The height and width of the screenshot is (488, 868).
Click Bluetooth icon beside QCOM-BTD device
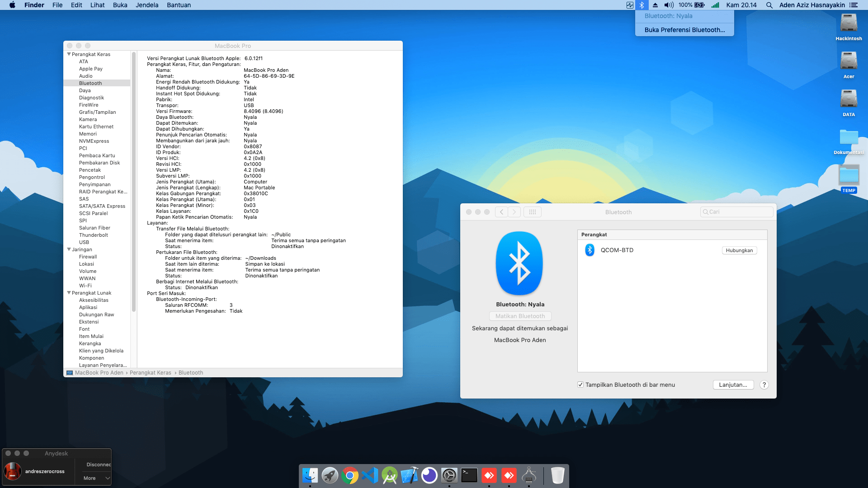tap(590, 250)
